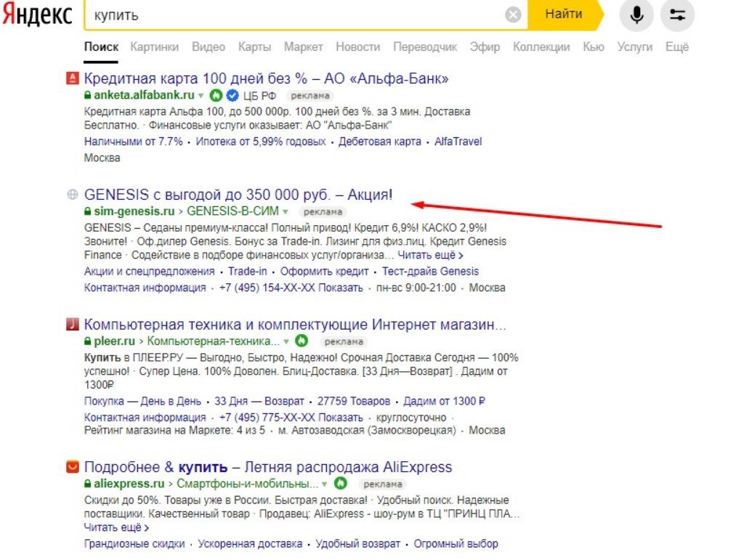752x560 pixels.
Task: Open the GENESIS с выгодой result title
Action: coord(238,194)
